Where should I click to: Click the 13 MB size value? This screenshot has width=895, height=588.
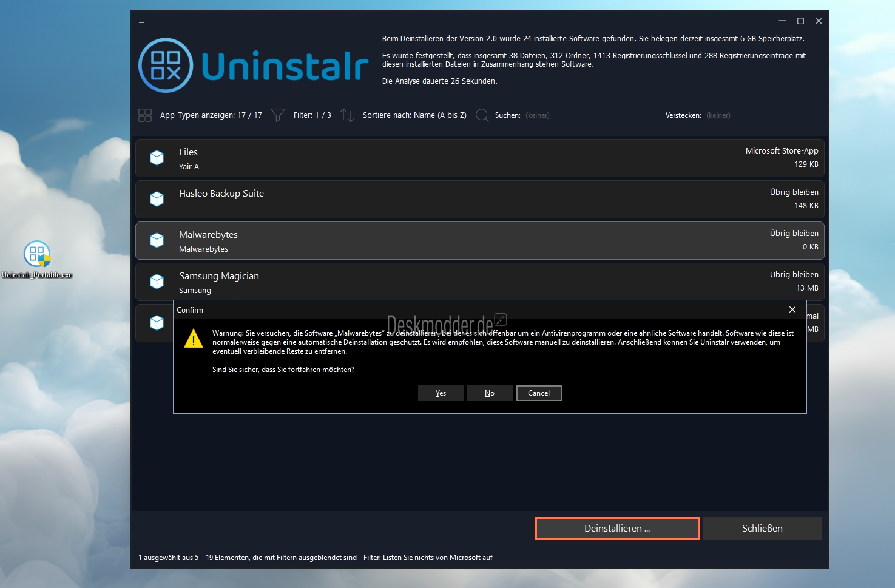[x=807, y=288]
